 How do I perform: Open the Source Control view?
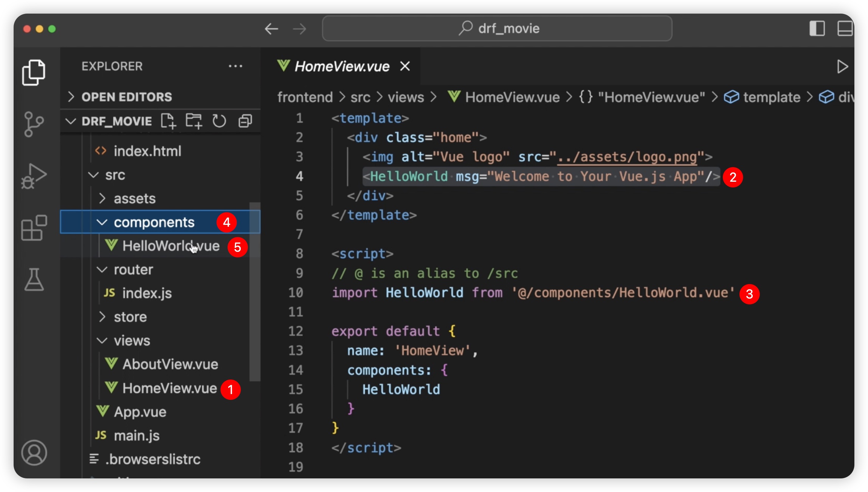point(34,124)
